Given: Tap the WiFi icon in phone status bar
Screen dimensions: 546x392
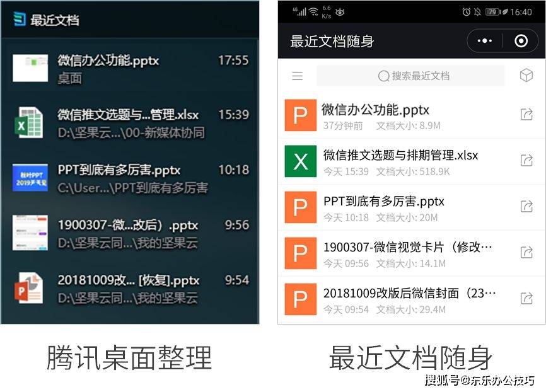Looking at the screenshot, I should pos(314,12).
